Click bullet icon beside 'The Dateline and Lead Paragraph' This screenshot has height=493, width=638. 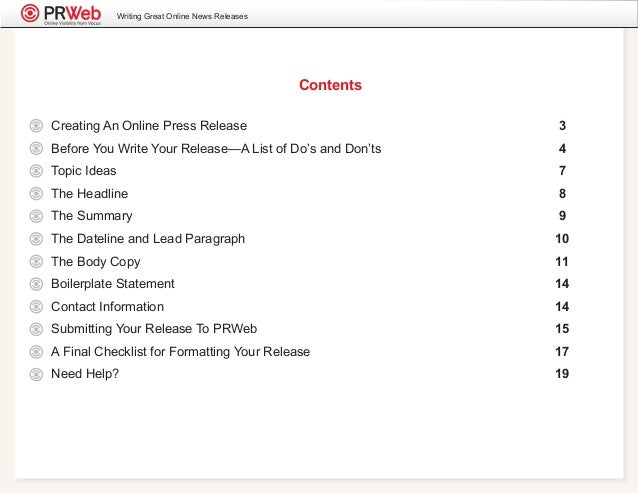click(36, 239)
